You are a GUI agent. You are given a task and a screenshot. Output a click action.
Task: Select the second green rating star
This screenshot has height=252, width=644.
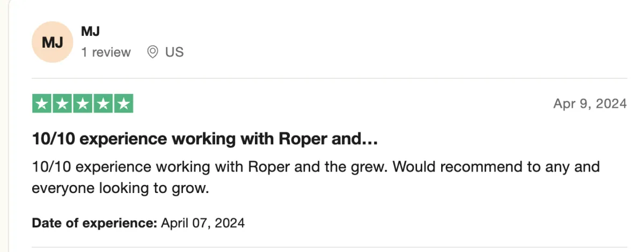point(62,103)
